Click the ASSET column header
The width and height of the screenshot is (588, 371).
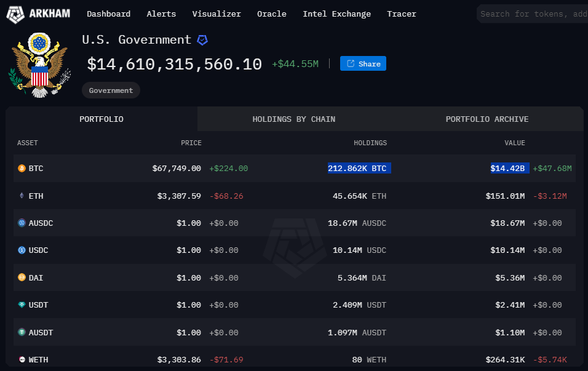pyautogui.click(x=28, y=143)
